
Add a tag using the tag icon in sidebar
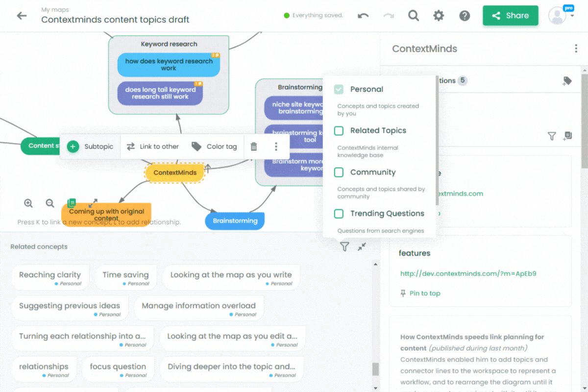tap(567, 80)
